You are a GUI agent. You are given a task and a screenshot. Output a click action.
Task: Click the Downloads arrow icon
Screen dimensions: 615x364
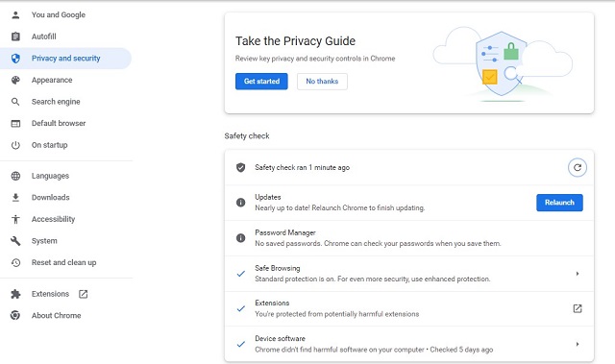click(15, 198)
